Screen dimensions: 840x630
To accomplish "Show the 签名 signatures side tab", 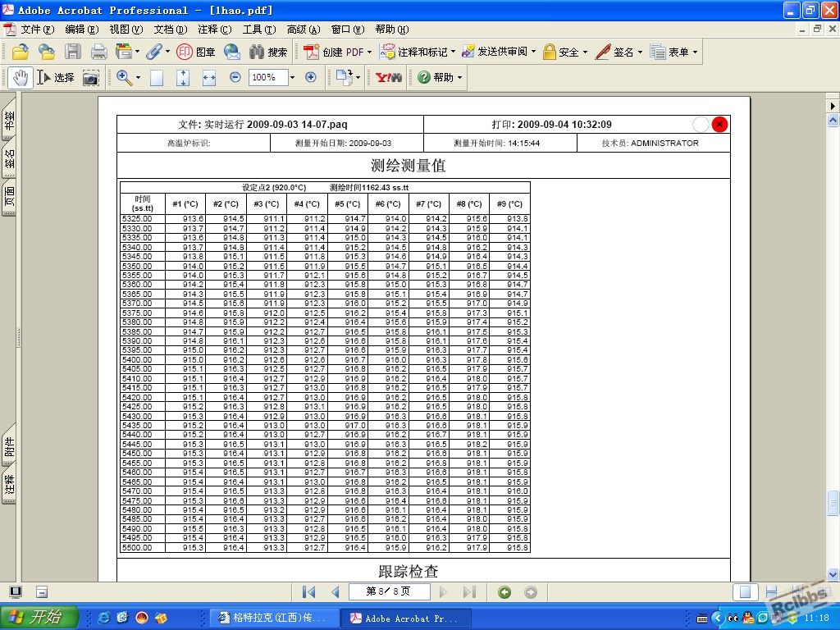I will pos(10,159).
